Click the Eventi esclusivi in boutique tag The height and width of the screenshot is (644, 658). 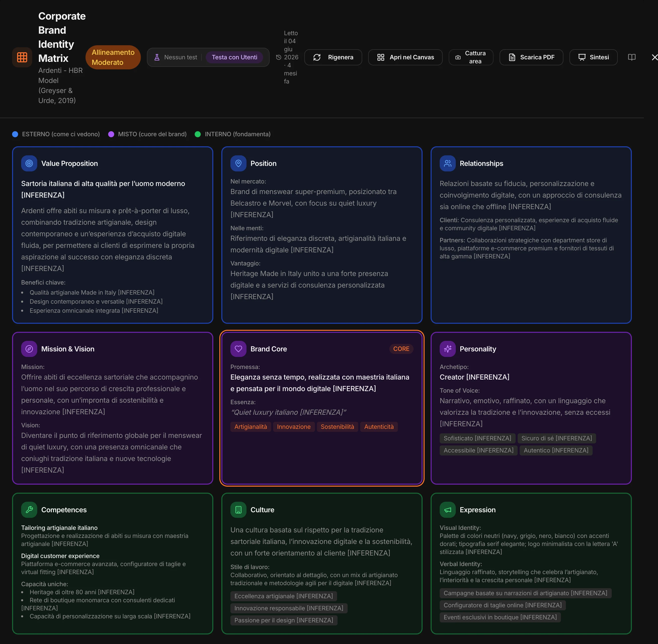[500, 617]
